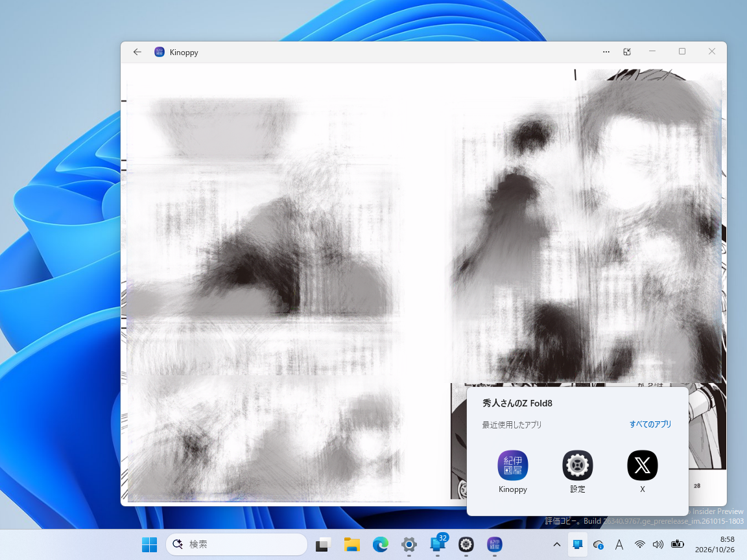Go back with the Kinoppy arrow
Screen dimensions: 747x560
137,52
